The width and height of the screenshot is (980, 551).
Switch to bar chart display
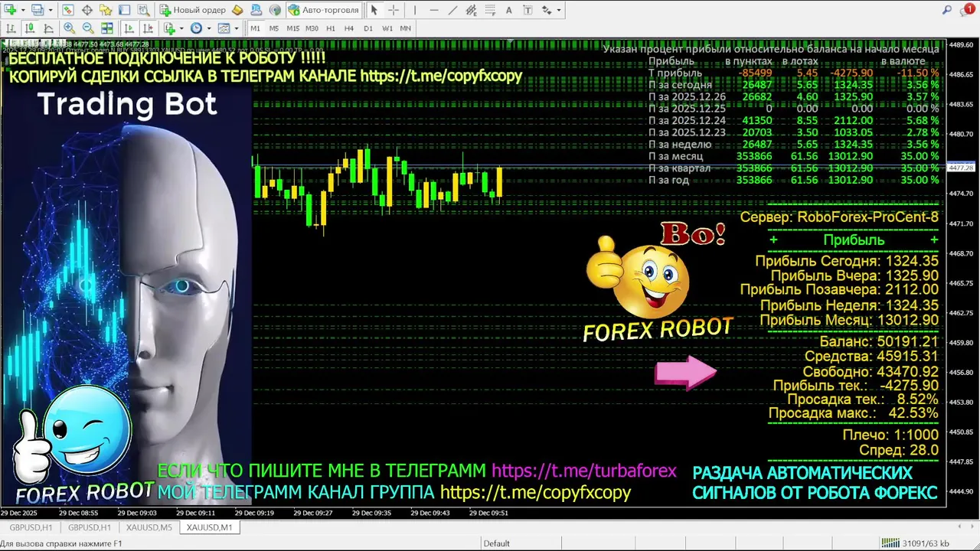click(11, 28)
